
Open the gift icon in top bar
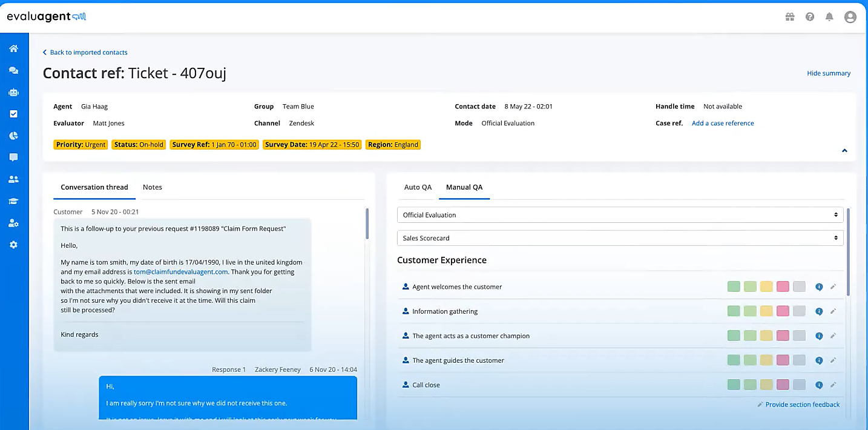tap(790, 17)
